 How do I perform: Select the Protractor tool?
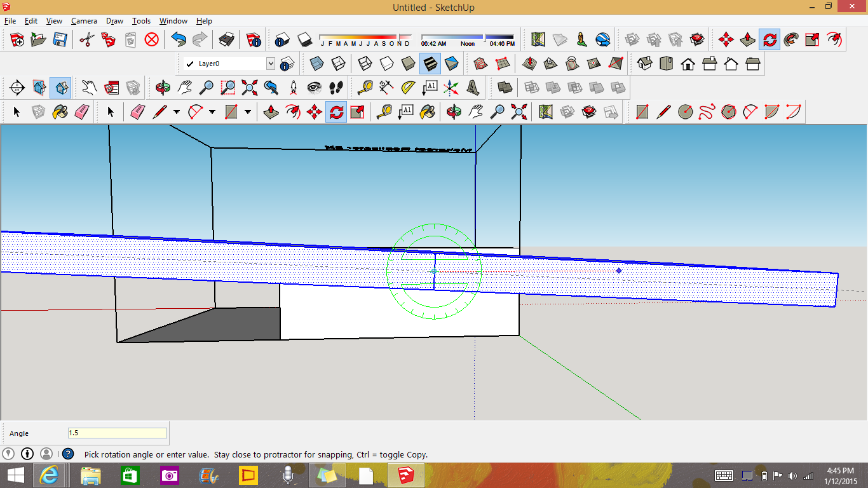click(x=408, y=87)
